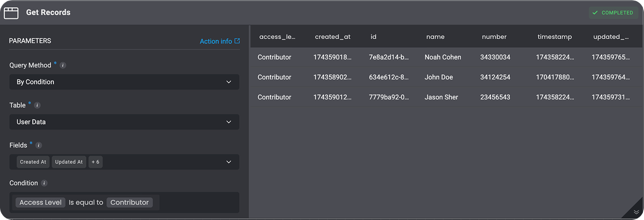The height and width of the screenshot is (220, 644).
Task: Click id cell starting 7e8a2d14
Action: point(389,57)
